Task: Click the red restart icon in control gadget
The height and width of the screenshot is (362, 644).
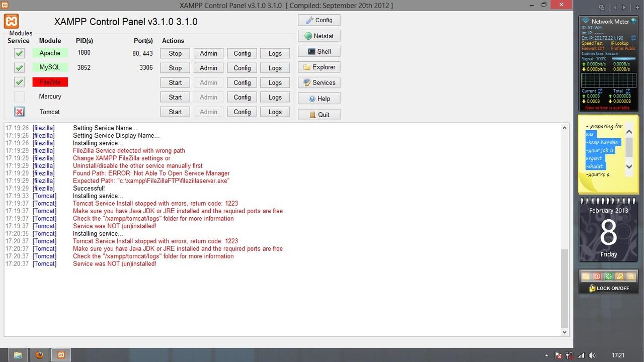Action: [x=597, y=276]
